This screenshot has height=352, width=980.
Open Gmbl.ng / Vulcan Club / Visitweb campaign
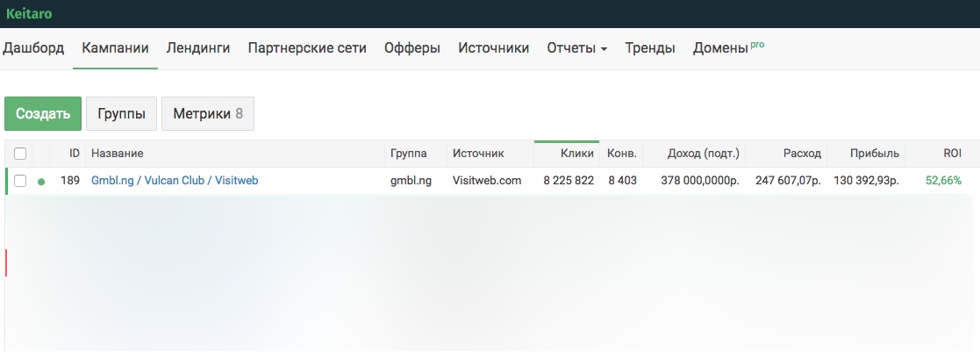[175, 181]
